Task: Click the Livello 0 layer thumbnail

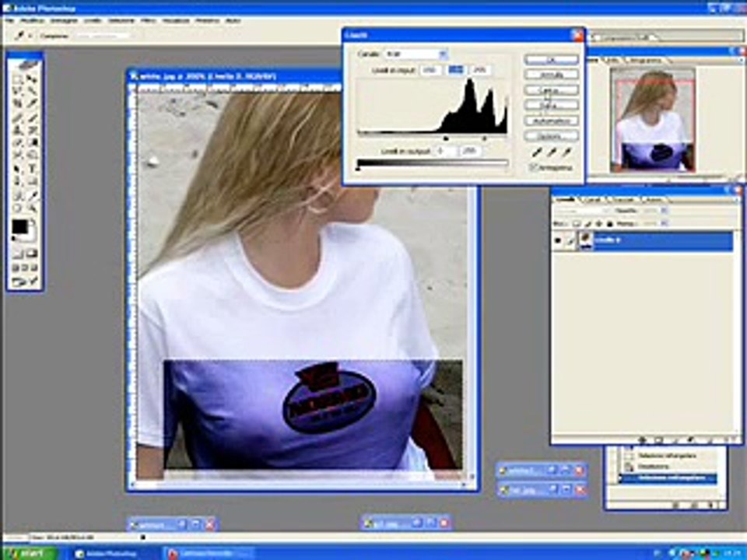Action: [585, 240]
